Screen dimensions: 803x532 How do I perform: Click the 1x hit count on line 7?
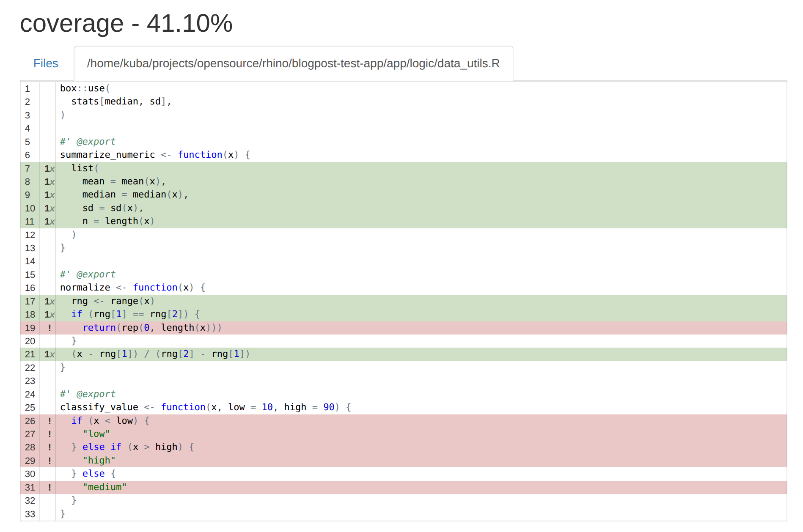pos(49,168)
